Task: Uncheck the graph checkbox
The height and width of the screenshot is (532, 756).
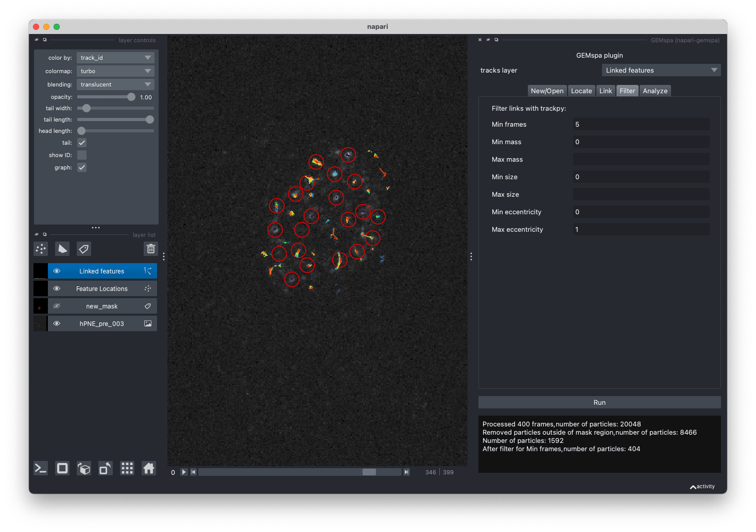Action: tap(82, 167)
